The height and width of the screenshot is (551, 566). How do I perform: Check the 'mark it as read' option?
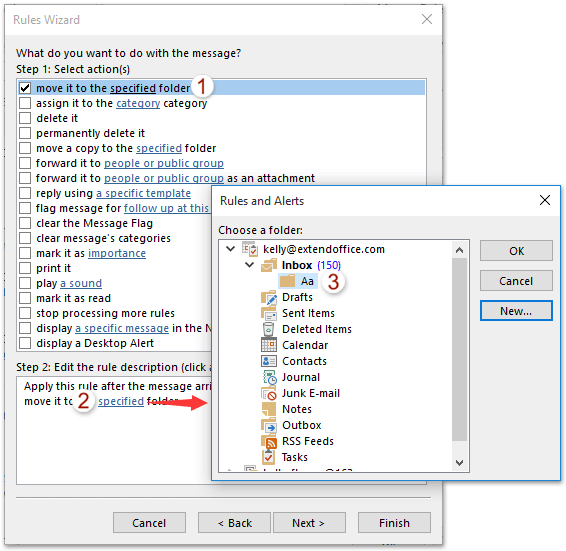(25, 298)
